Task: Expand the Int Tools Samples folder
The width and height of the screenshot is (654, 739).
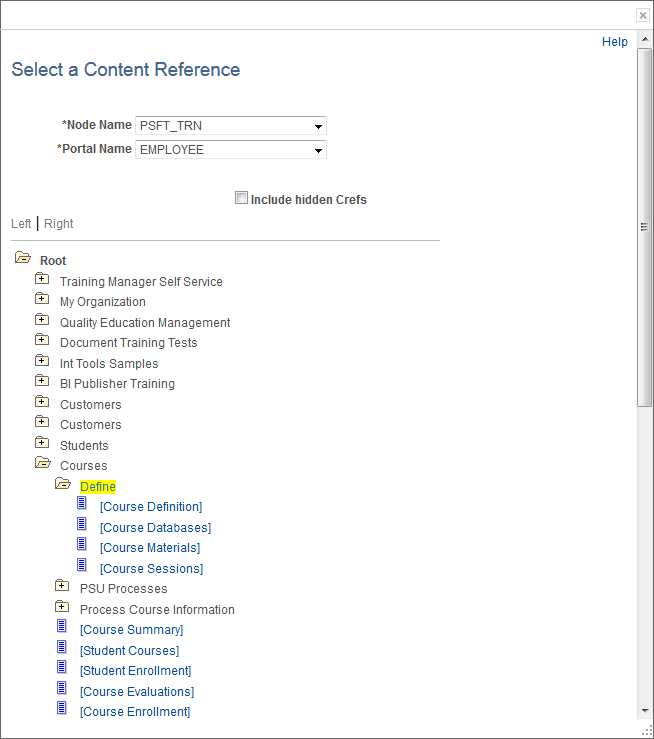Action: coord(42,361)
